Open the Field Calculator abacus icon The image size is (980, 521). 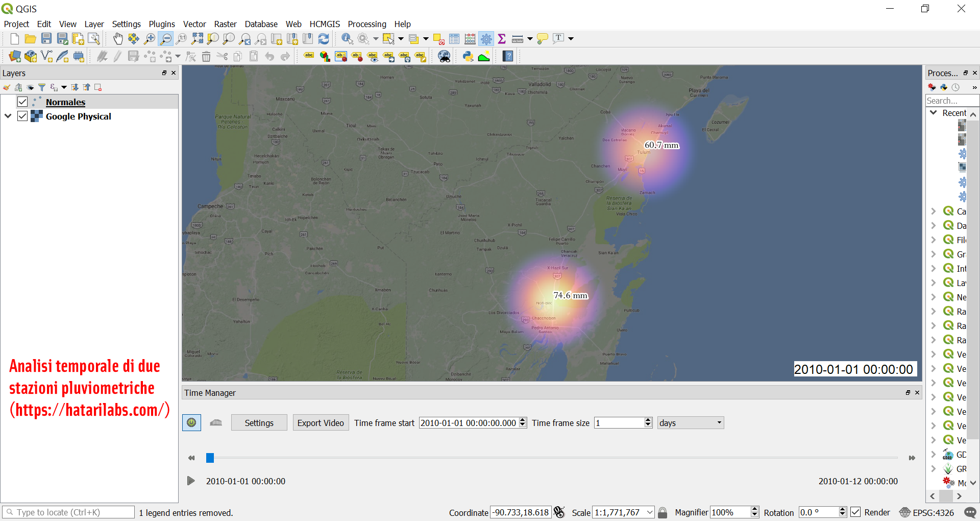coord(470,39)
